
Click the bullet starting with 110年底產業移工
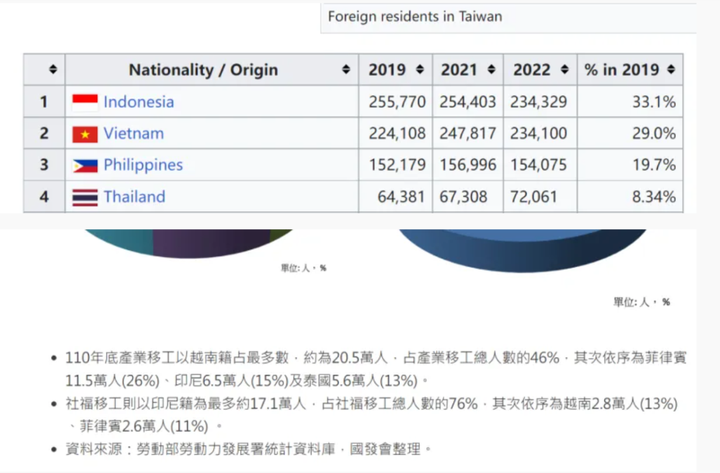[x=376, y=369]
